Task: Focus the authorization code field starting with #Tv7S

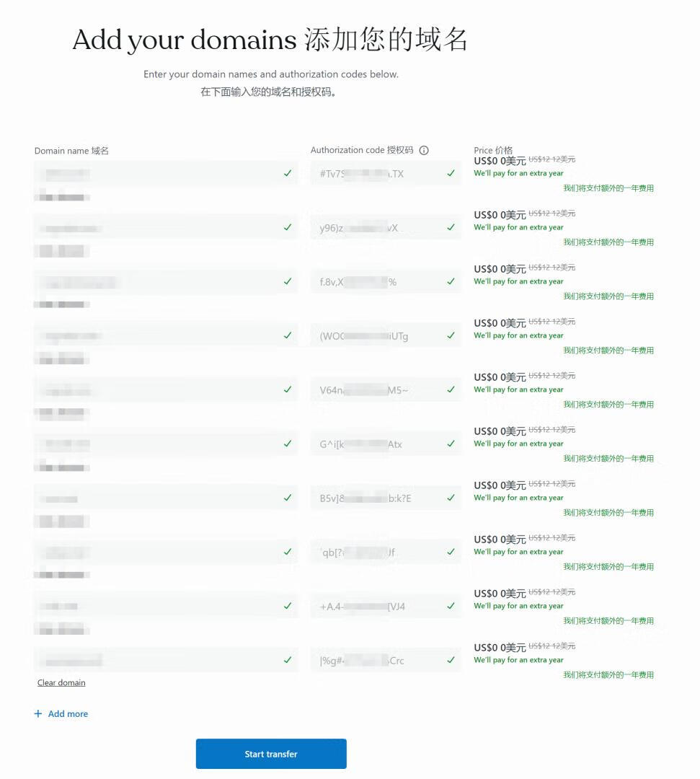Action: pyautogui.click(x=375, y=174)
